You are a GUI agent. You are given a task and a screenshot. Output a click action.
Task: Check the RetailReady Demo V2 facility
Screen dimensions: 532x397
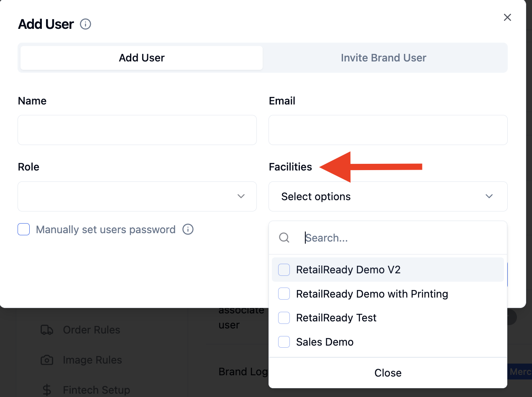[284, 270]
